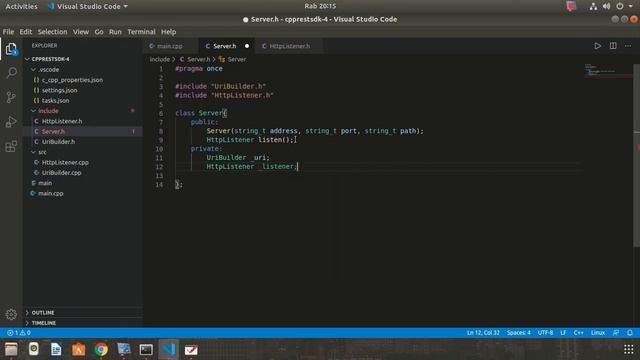
Task: Open the Search view in activity bar
Action: pyautogui.click(x=11, y=73)
